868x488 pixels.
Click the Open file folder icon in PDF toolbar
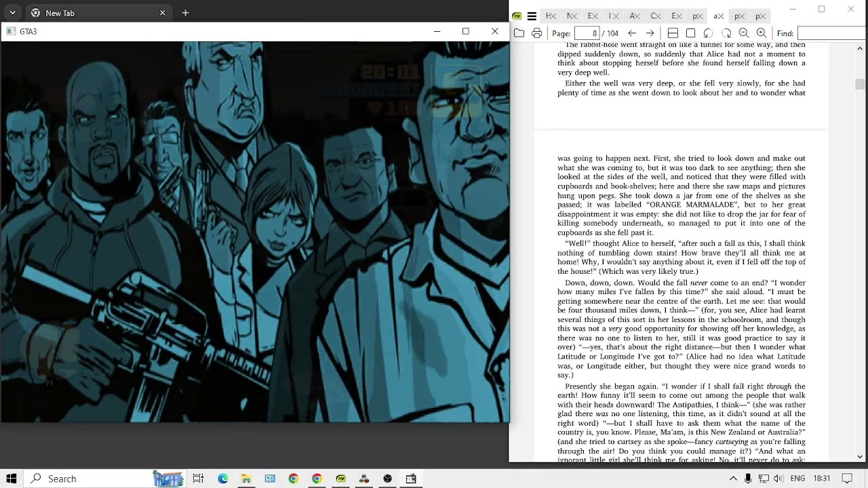click(519, 33)
